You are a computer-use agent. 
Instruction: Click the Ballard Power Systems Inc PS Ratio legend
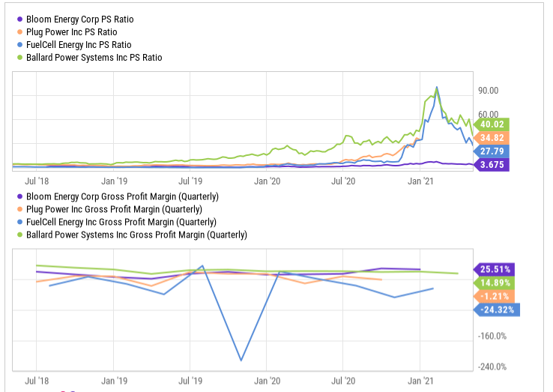(x=94, y=58)
